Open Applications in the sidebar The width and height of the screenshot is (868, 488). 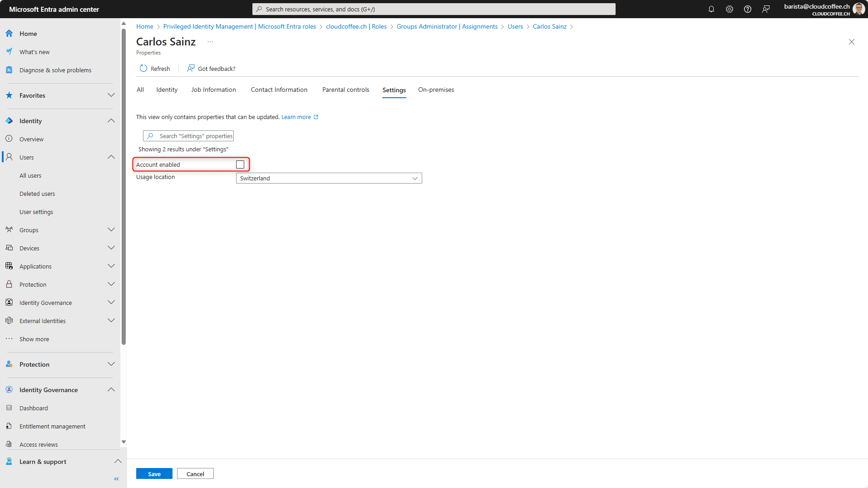pyautogui.click(x=35, y=266)
